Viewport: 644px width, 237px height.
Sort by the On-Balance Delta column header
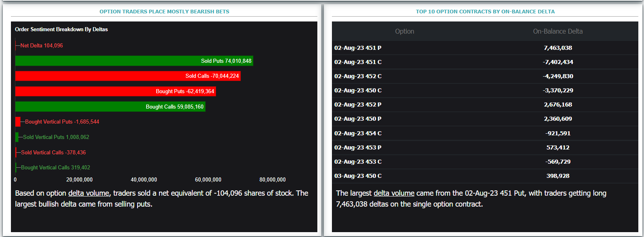[558, 31]
